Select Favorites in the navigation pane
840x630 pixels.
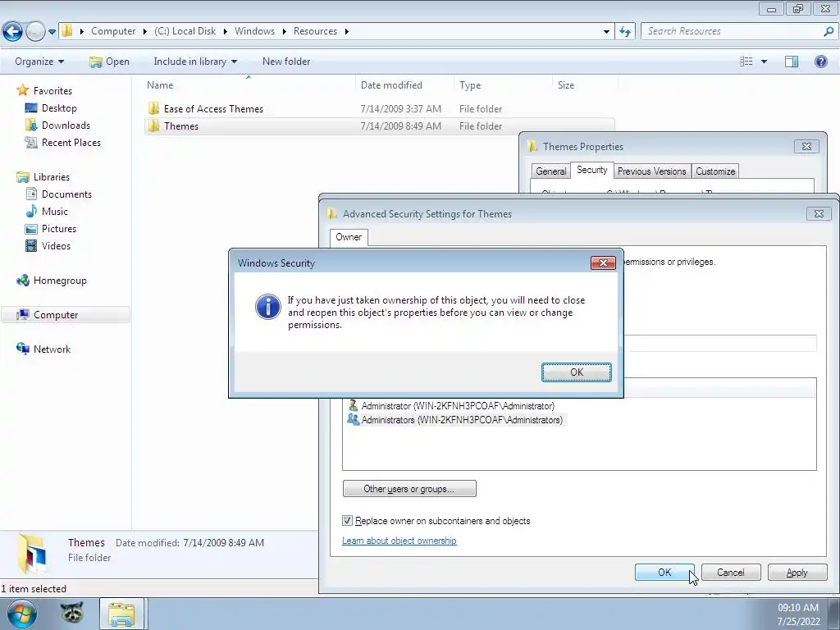(44, 90)
